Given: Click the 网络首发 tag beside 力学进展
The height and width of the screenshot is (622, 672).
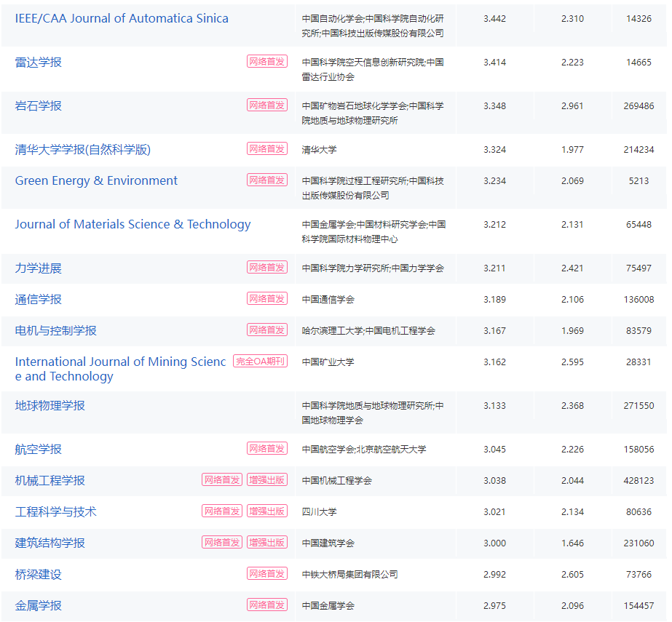Looking at the screenshot, I should (267, 268).
